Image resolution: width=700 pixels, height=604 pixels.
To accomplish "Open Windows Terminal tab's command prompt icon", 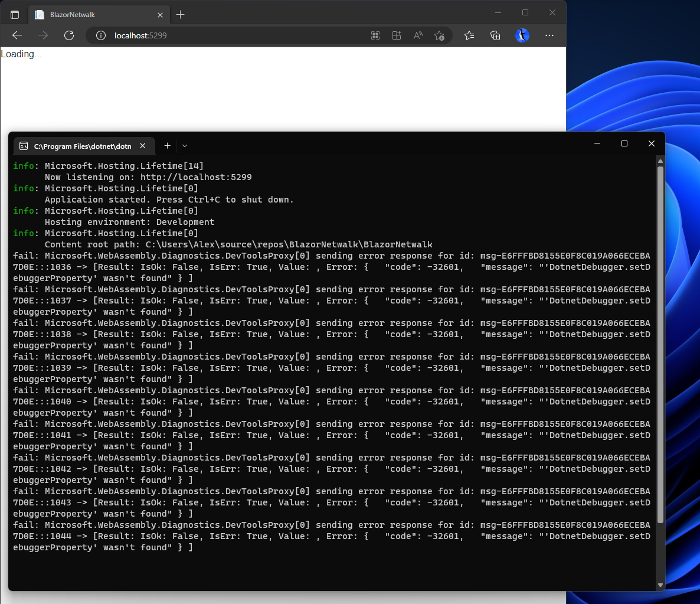I will tap(23, 145).
